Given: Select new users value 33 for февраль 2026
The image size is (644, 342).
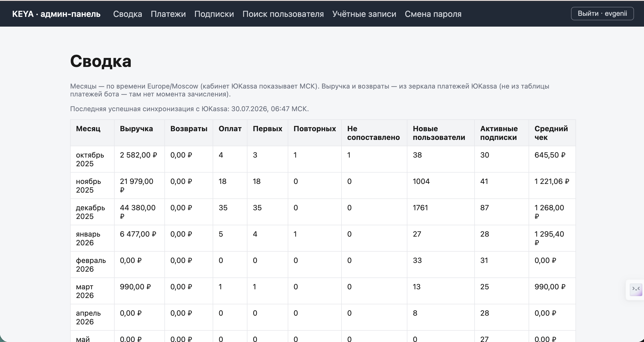Looking at the screenshot, I should (x=417, y=260).
